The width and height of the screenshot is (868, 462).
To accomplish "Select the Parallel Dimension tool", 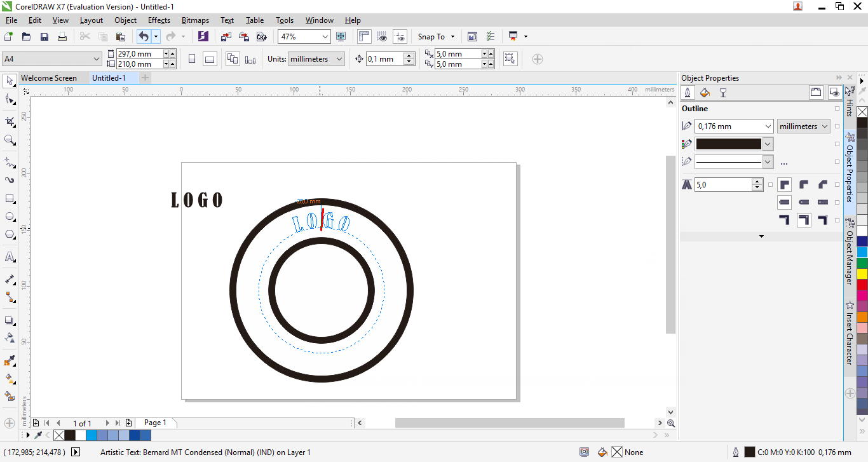I will [x=10, y=278].
